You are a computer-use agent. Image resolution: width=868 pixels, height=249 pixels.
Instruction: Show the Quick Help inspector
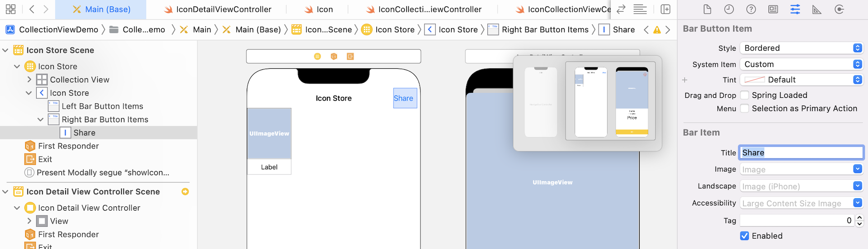[x=751, y=10]
